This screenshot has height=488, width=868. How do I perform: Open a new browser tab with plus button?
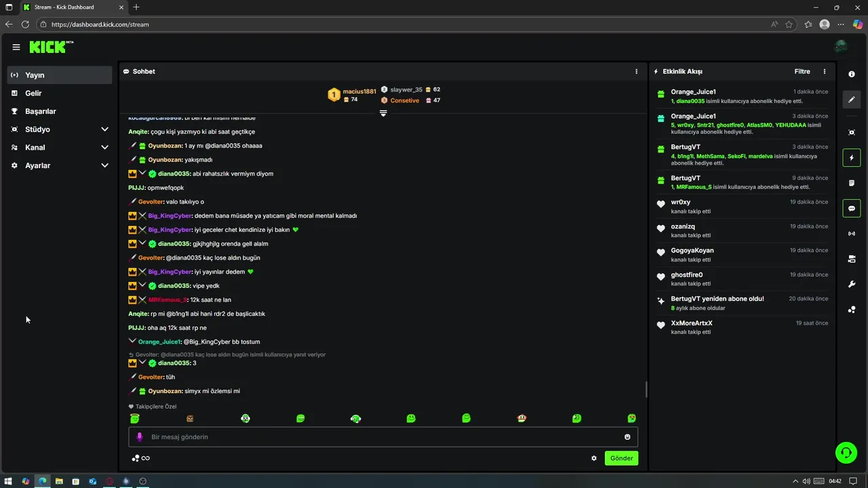136,7
